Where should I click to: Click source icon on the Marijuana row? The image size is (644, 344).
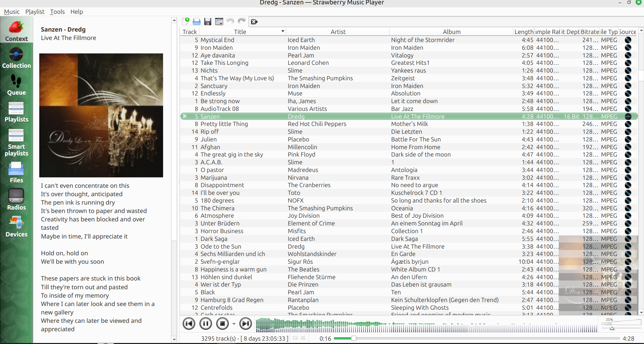[x=628, y=178]
